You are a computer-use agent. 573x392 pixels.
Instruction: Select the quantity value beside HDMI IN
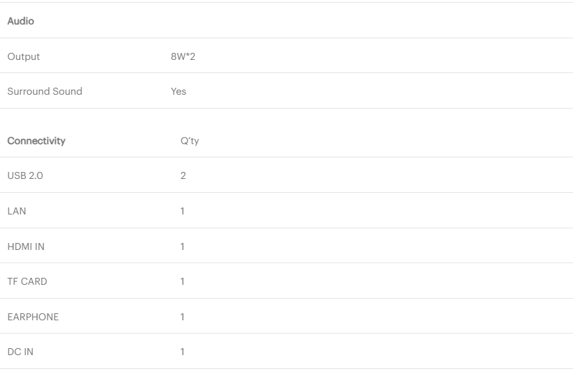click(x=183, y=246)
